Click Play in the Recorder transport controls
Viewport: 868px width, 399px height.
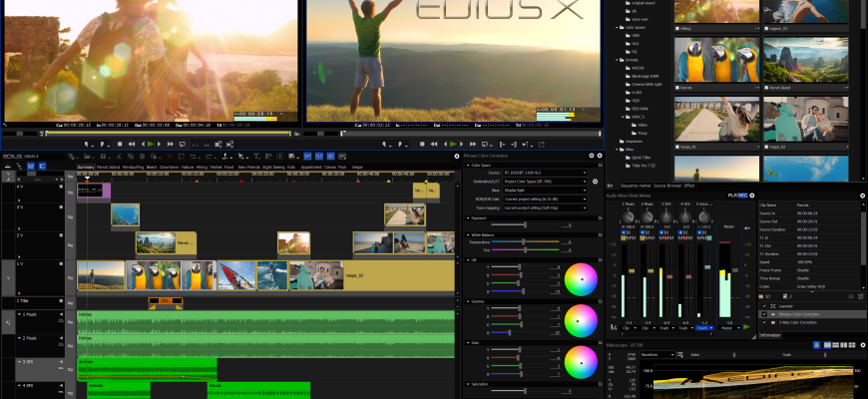453,144
